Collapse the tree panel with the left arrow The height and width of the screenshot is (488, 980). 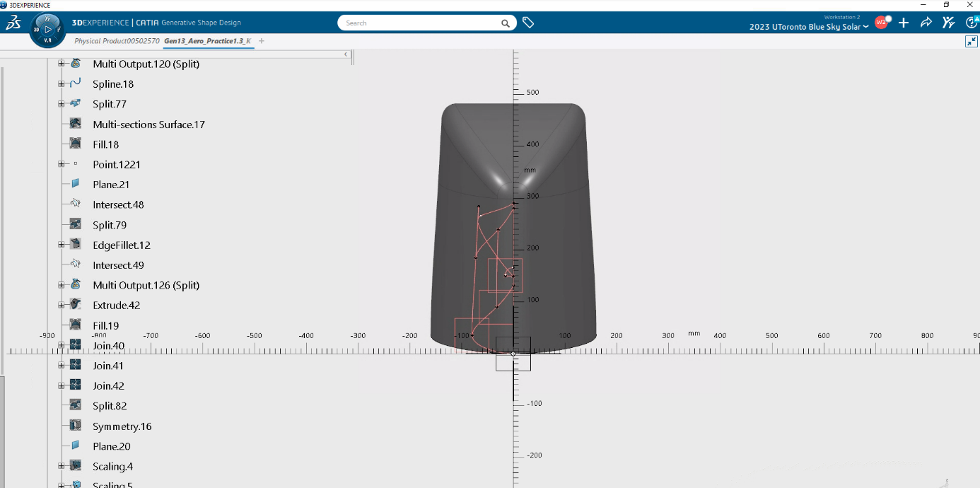point(346,54)
